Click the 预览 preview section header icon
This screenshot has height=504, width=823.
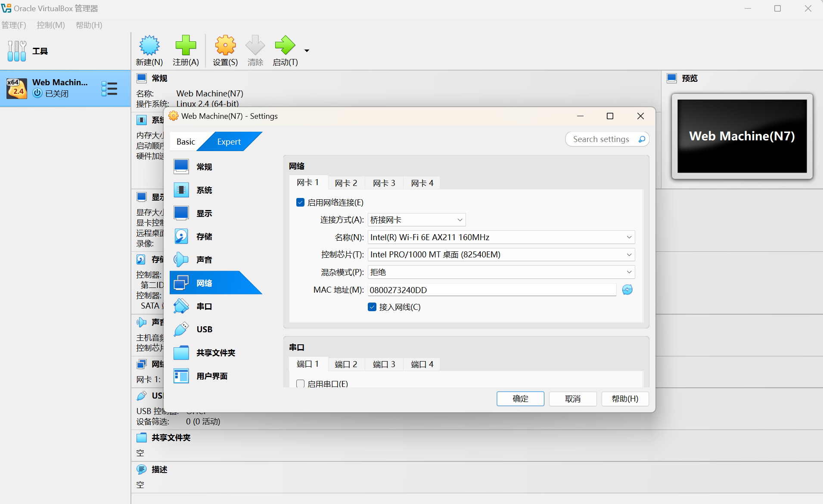pos(671,78)
